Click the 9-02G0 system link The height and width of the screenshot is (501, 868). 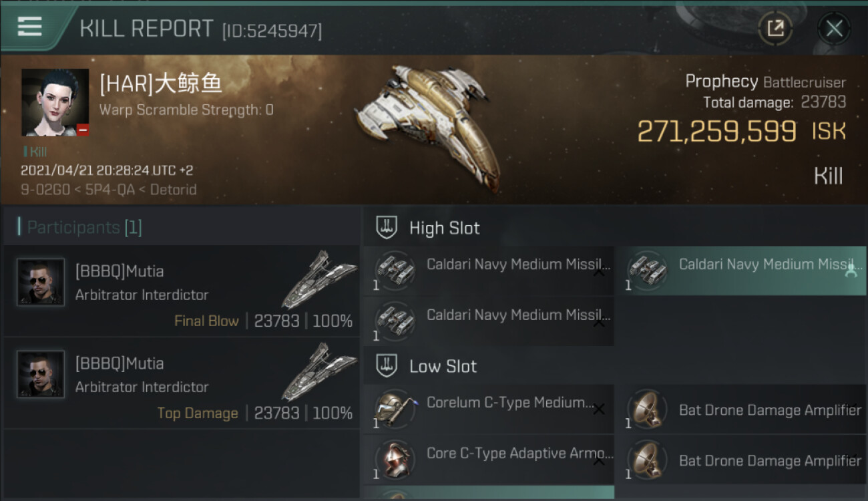tap(44, 190)
